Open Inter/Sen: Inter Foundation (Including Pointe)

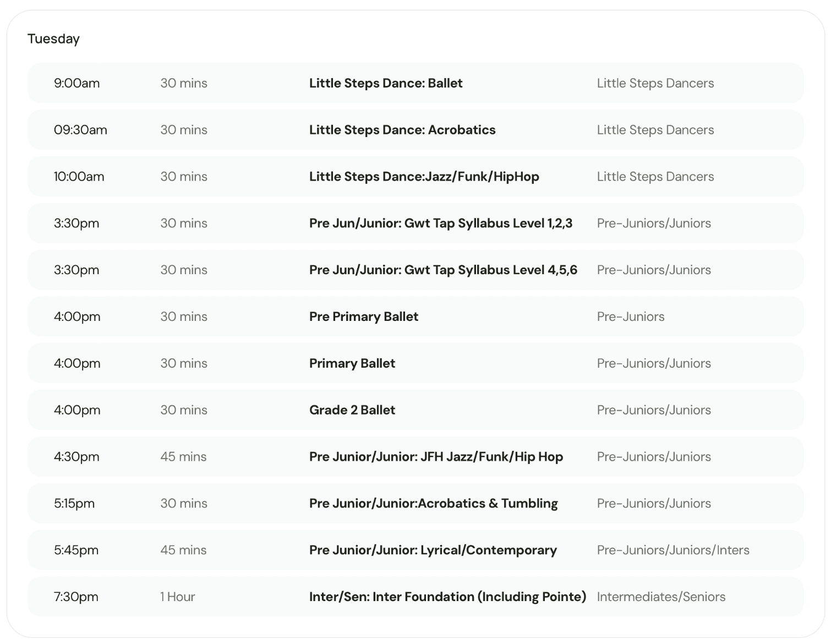click(x=448, y=597)
